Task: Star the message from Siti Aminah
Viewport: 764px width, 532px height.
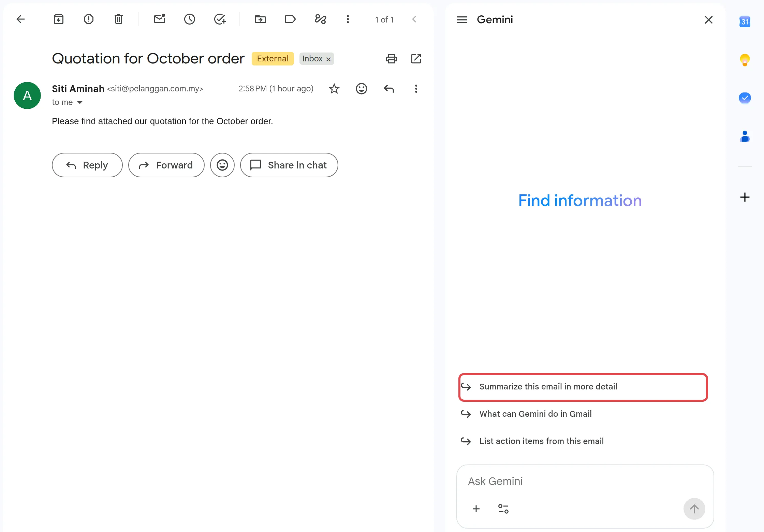Action: (x=334, y=89)
